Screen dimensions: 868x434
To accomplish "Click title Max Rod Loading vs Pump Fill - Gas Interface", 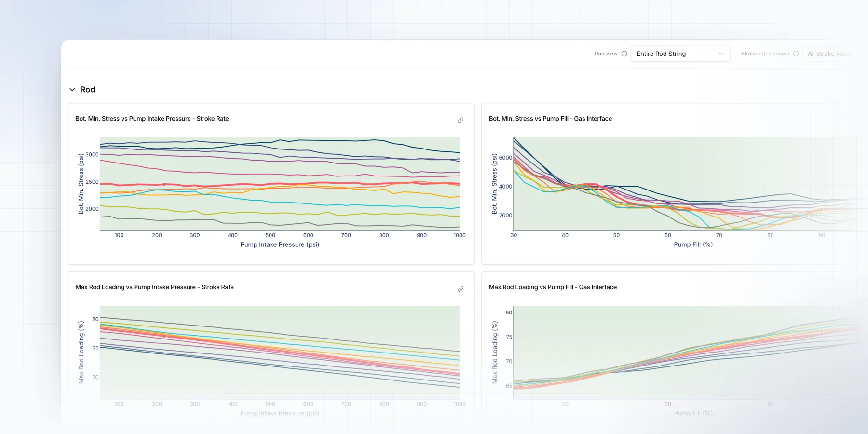I will [553, 287].
